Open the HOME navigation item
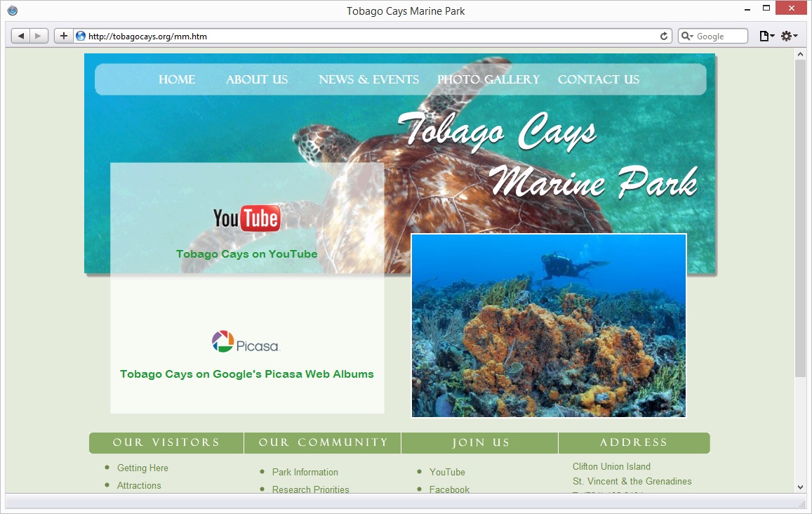 [177, 79]
